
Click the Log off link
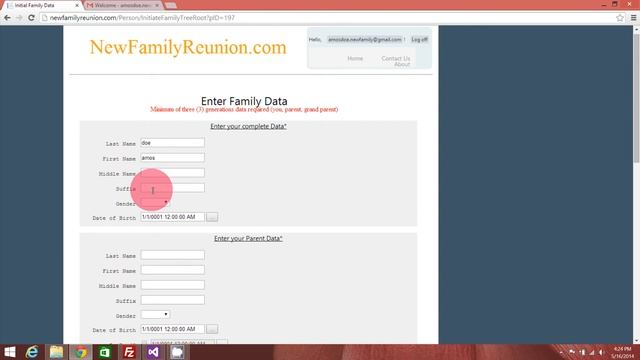(x=419, y=40)
